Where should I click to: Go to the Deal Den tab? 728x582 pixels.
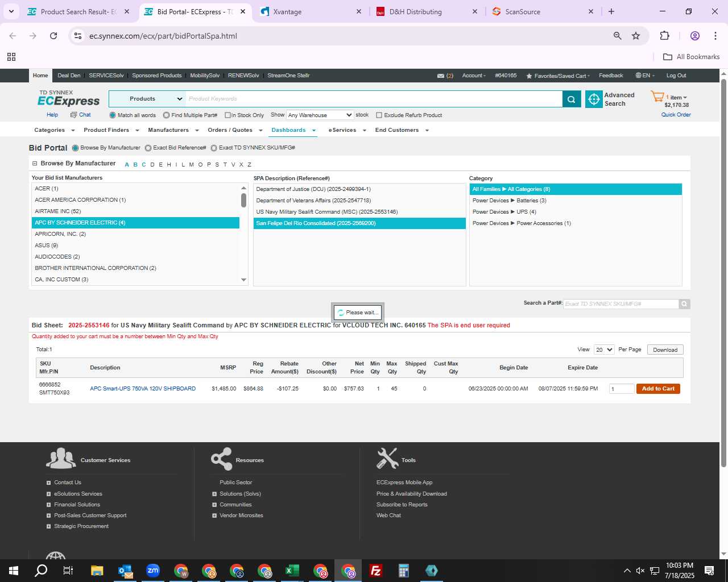pos(69,76)
